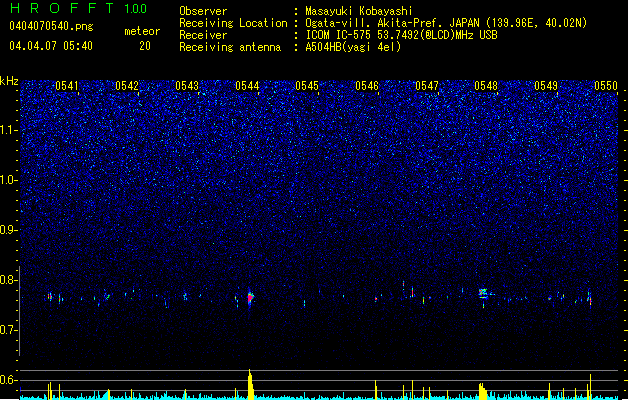Click the 0.7 kHz frequency label
The height and width of the screenshot is (400, 629).
tap(8, 330)
